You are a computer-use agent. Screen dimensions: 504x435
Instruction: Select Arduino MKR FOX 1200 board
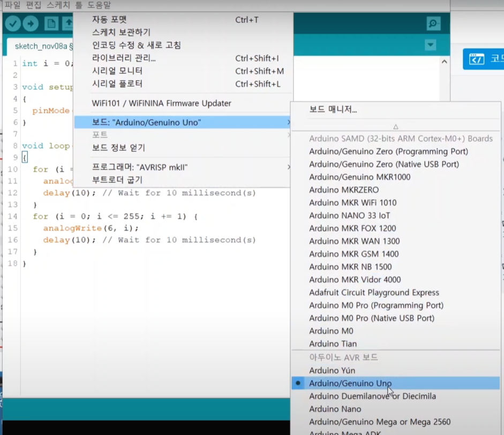[396, 228]
